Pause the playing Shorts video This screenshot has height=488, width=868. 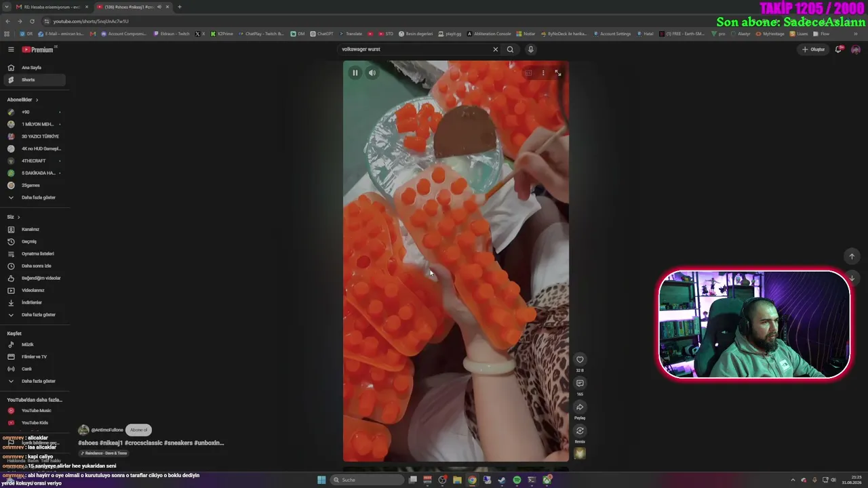click(355, 73)
